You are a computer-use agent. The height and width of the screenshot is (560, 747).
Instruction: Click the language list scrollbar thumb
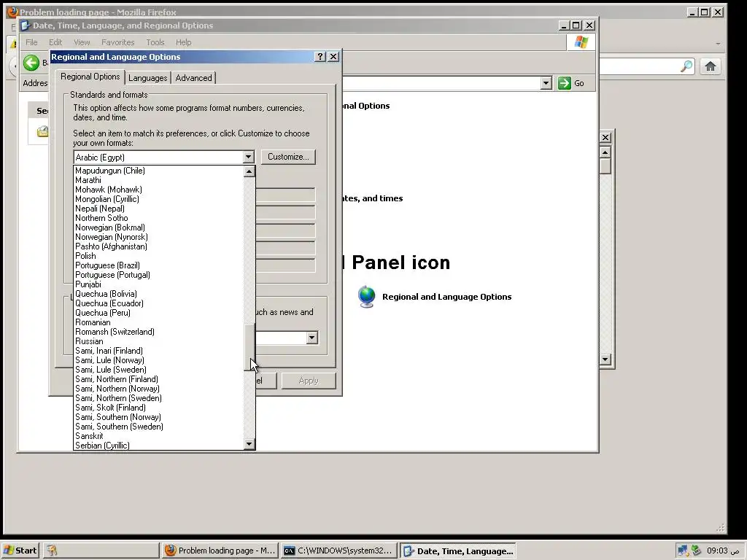pyautogui.click(x=249, y=347)
